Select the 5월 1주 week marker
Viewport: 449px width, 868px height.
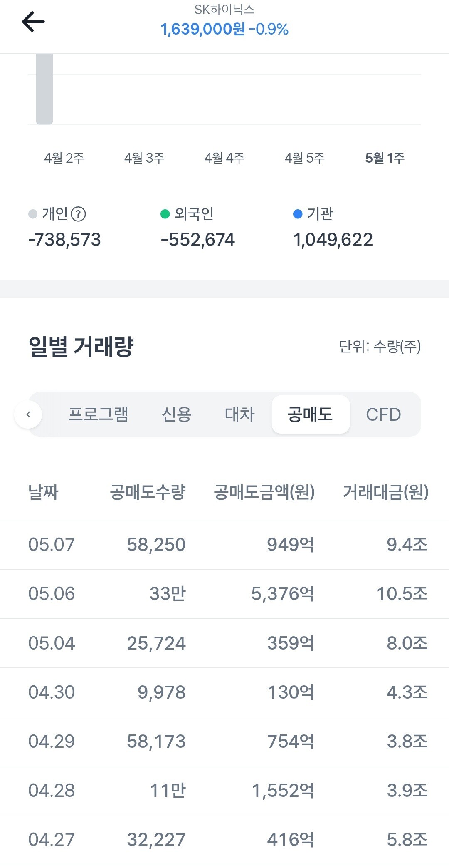(x=385, y=158)
